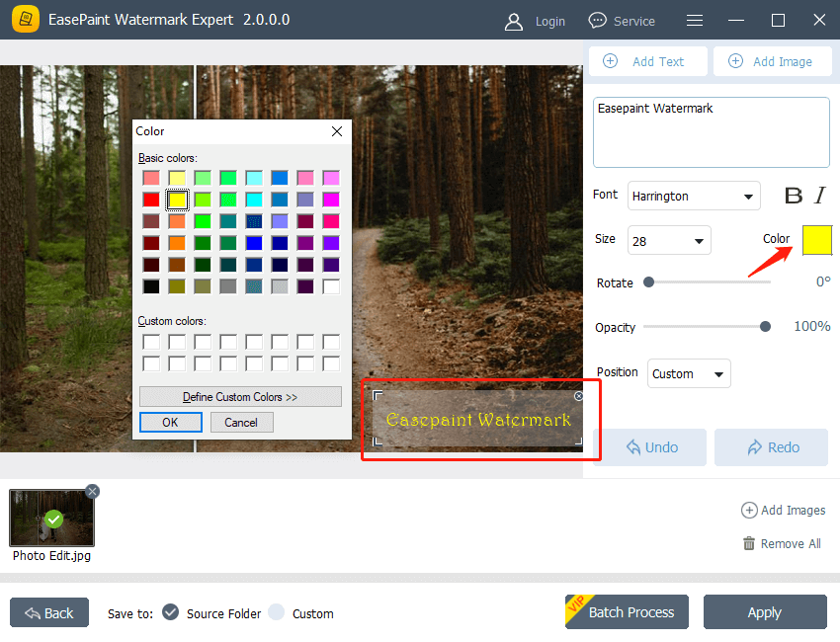Screen dimensions: 840x642
Task: Open the hamburger menu in the title bar
Action: point(694,20)
